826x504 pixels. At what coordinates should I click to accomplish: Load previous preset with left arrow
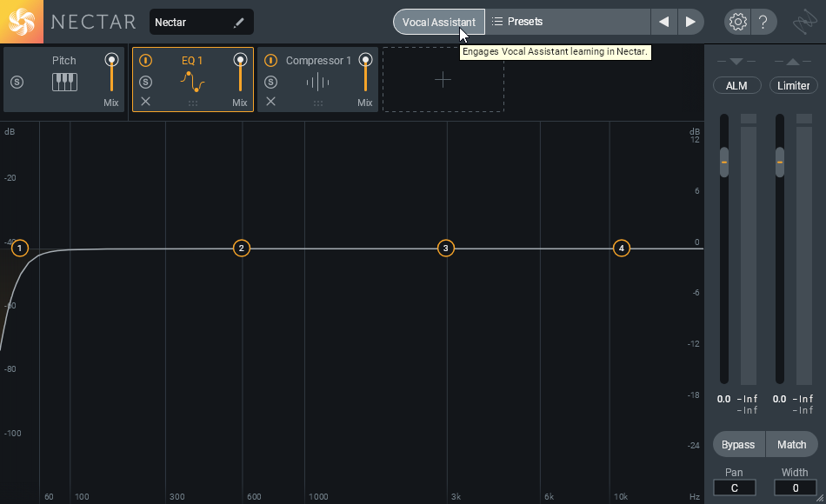[663, 22]
